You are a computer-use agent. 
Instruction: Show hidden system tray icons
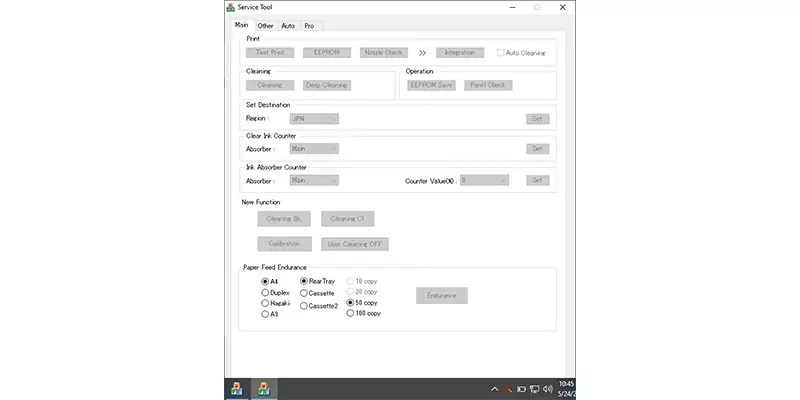(494, 389)
